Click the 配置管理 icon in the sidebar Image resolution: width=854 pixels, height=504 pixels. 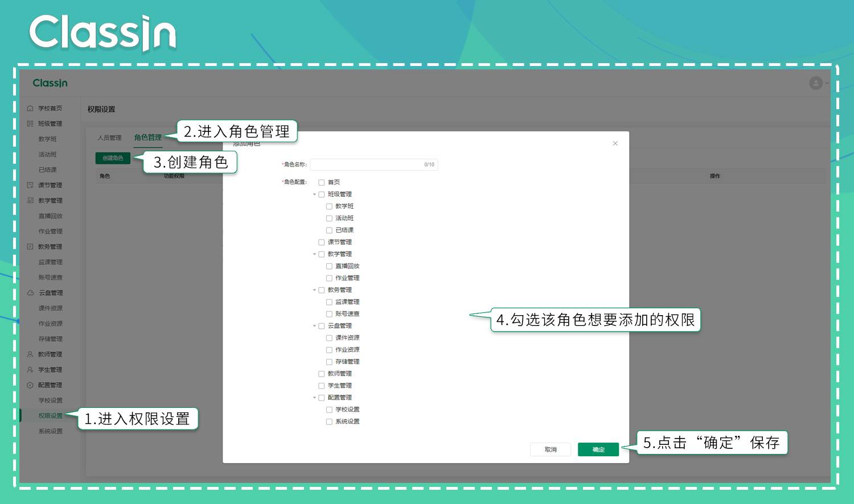pos(30,385)
